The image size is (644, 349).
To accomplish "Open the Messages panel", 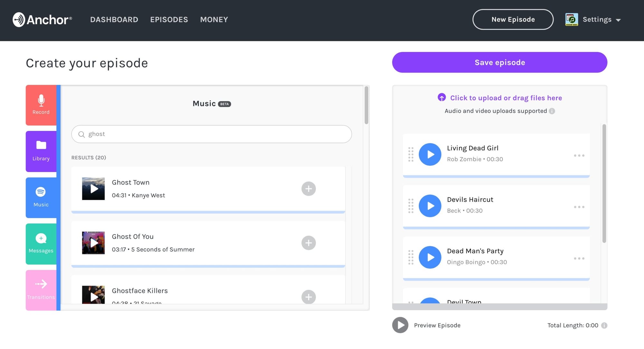I will (x=41, y=244).
